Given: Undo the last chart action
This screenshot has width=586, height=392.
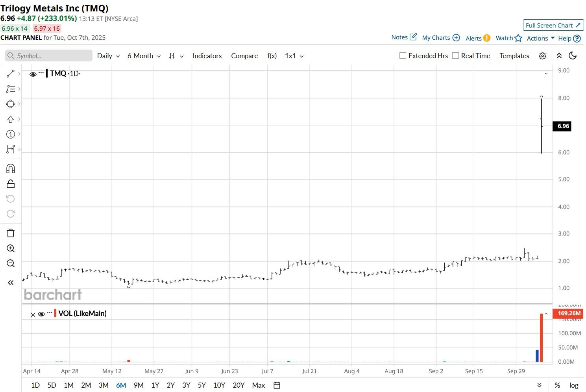Looking at the screenshot, I should (11, 199).
